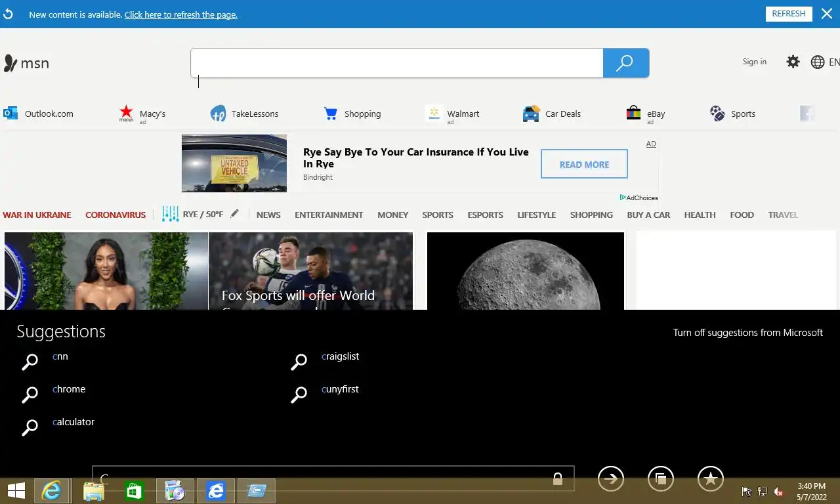Open WAR IN UKRAINE section
Viewport: 840px width, 504px height.
coord(37,215)
